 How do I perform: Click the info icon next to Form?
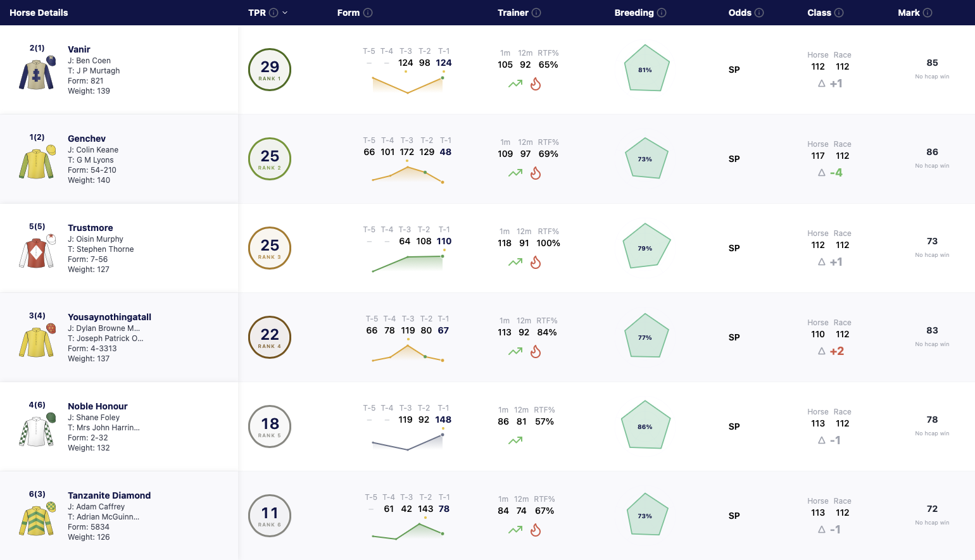coord(368,13)
